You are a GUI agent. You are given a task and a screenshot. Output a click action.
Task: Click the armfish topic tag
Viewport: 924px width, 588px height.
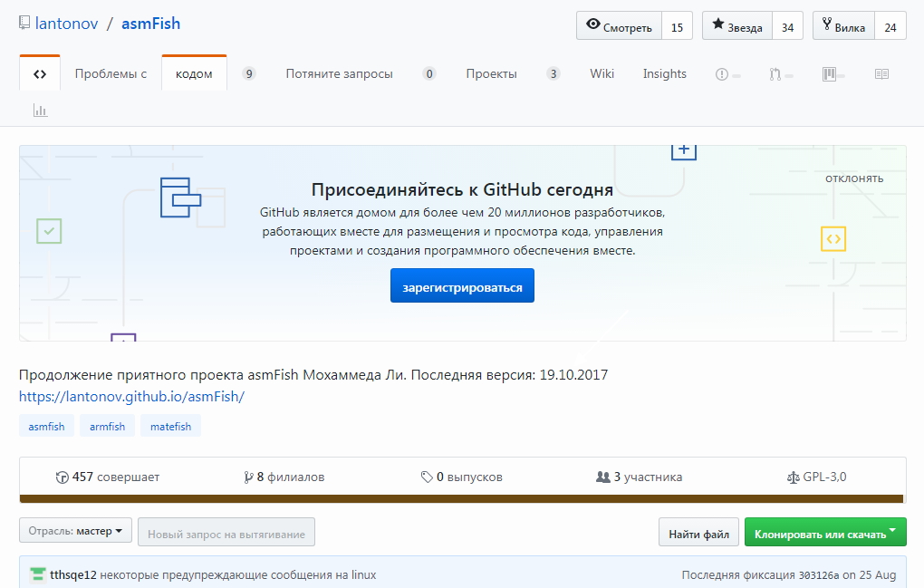pyautogui.click(x=107, y=426)
